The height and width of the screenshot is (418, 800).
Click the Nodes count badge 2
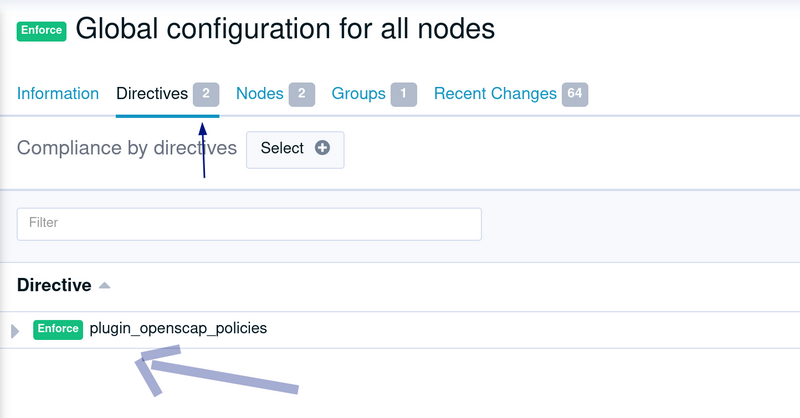302,94
